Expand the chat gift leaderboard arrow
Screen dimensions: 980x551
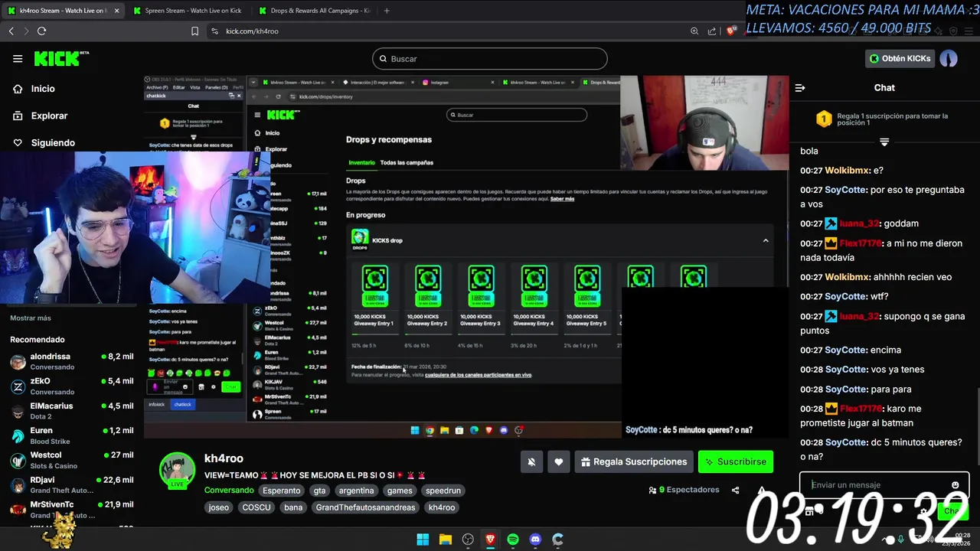(x=884, y=142)
